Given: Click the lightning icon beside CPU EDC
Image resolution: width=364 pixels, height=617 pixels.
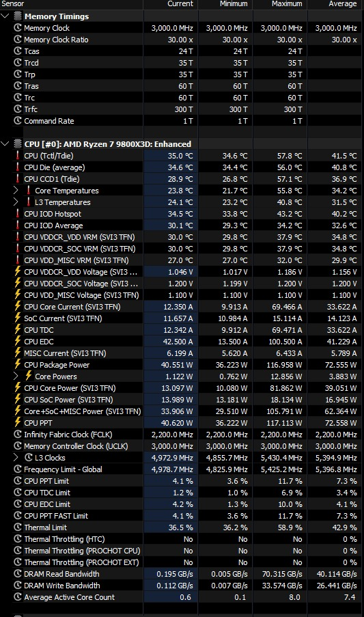Looking at the screenshot, I should click(18, 341).
